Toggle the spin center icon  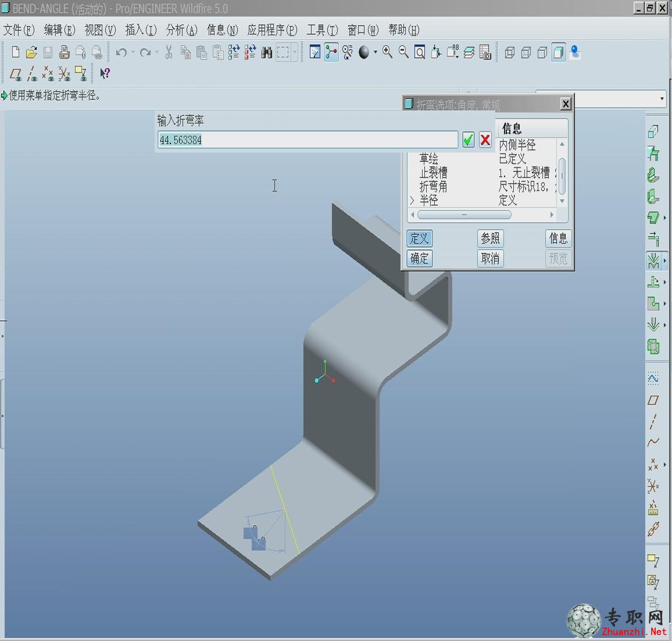(x=331, y=52)
